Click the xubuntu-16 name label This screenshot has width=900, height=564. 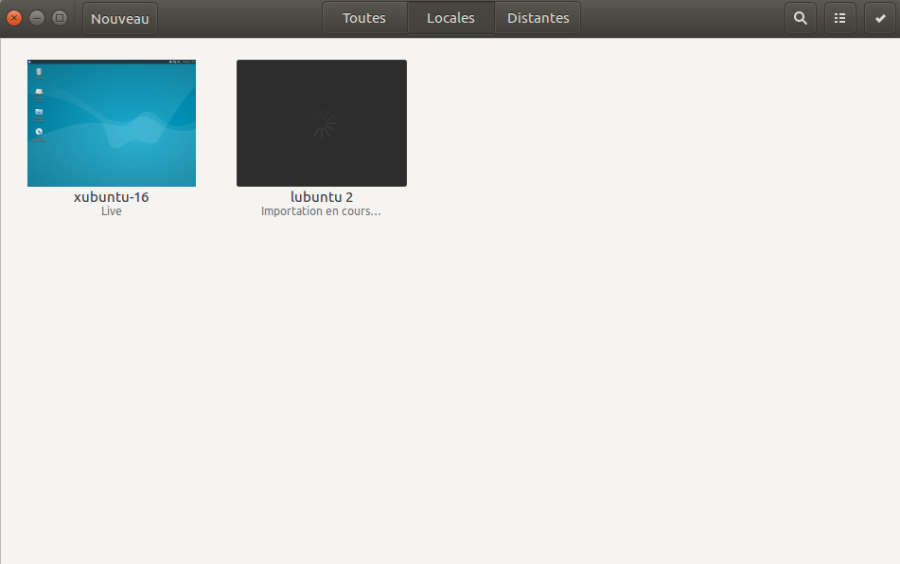[111, 197]
